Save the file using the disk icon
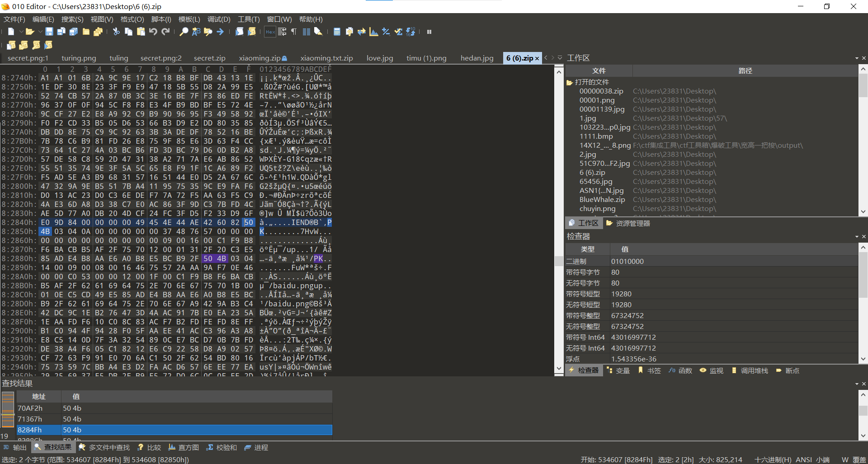The height and width of the screenshot is (464, 868). 49,32
